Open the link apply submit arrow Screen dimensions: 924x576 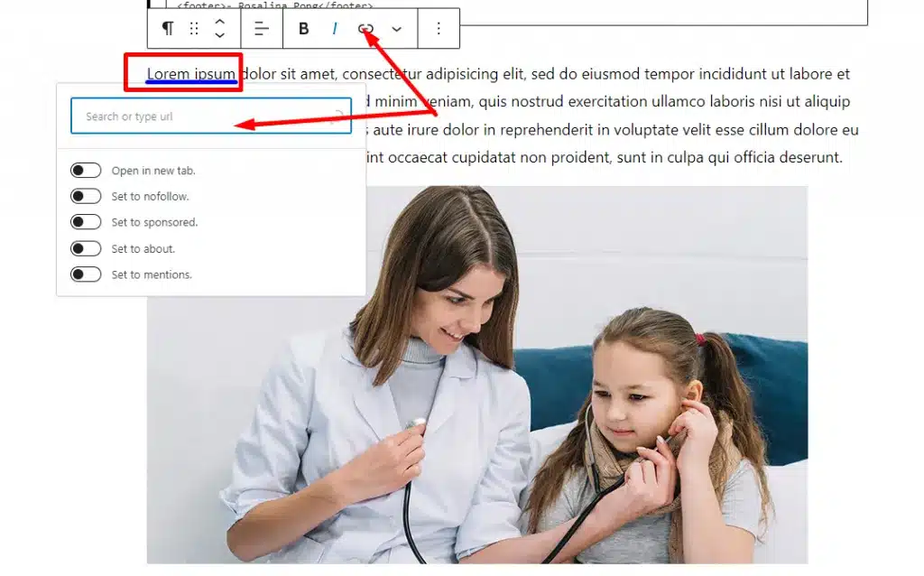click(340, 116)
